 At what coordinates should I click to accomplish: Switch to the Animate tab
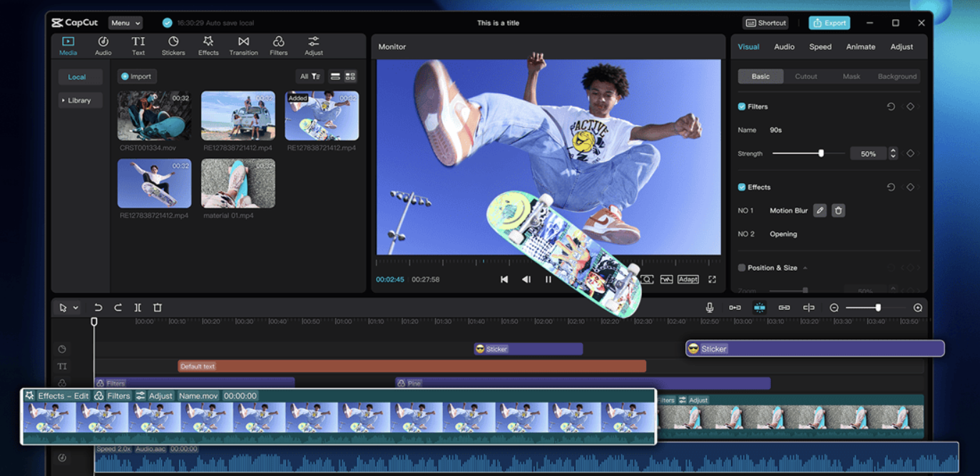(860, 47)
